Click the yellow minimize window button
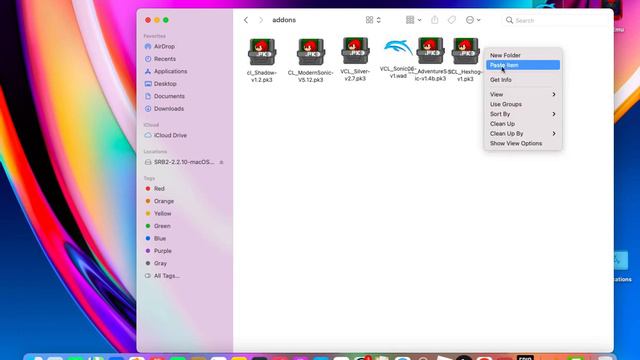640x360 pixels. pyautogui.click(x=157, y=20)
